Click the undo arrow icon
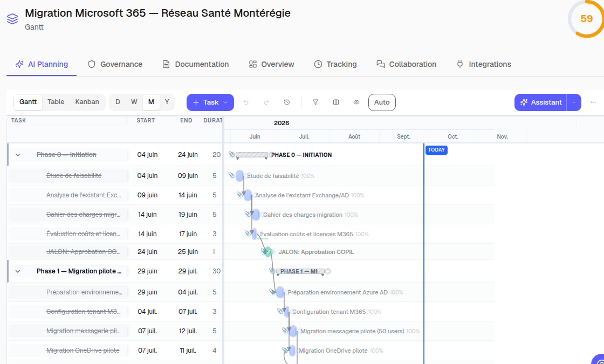Image resolution: width=604 pixels, height=364 pixels. click(x=246, y=102)
